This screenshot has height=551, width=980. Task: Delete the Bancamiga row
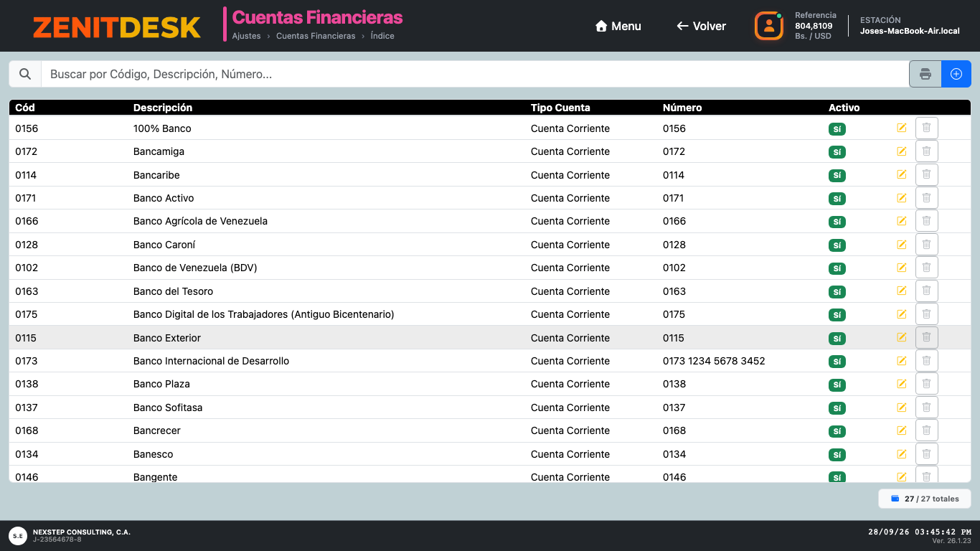click(926, 151)
